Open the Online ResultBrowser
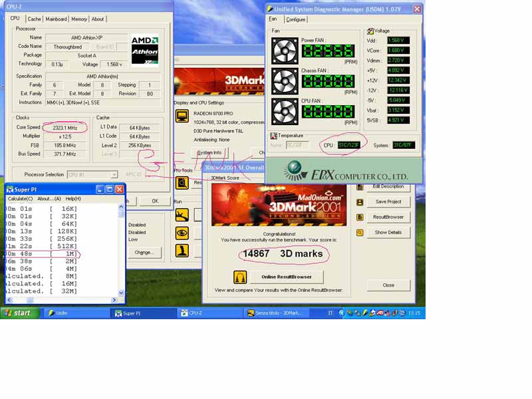Viewport: 532px width, 399px height. pos(287,277)
